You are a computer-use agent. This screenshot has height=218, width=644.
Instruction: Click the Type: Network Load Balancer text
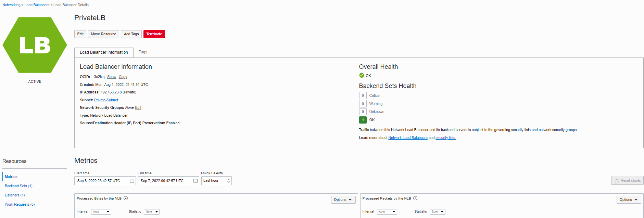pyautogui.click(x=104, y=115)
